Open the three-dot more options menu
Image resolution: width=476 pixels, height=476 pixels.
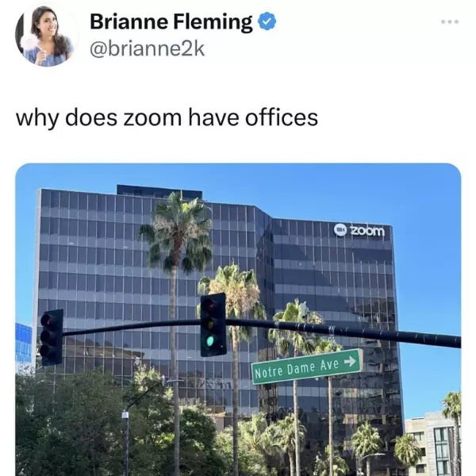tap(450, 21)
